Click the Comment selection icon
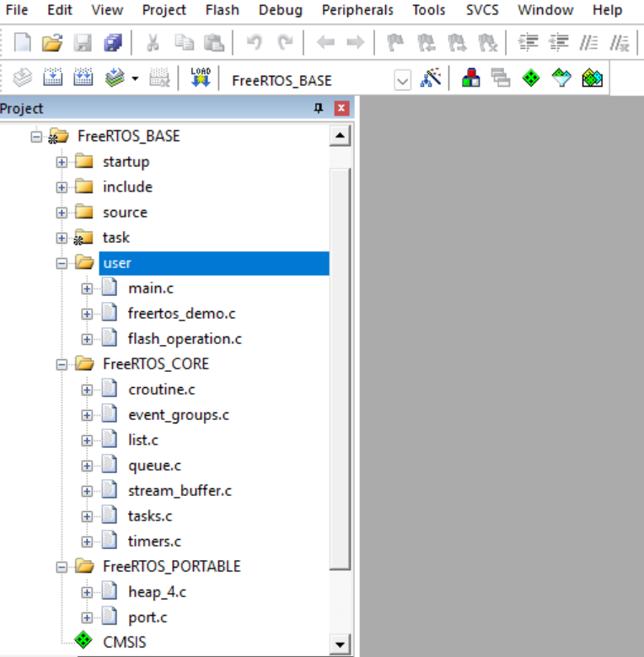This screenshot has height=657, width=644. click(588, 42)
